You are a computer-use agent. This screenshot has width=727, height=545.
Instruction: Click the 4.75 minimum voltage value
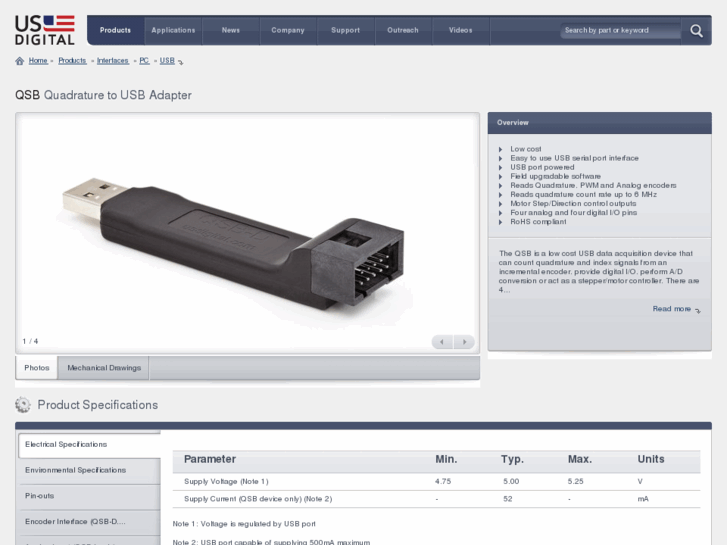point(443,482)
